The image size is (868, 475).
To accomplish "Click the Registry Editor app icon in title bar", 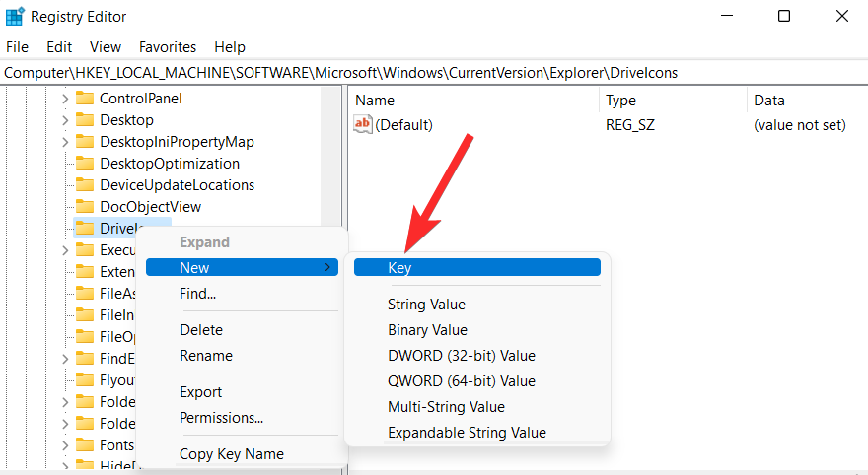I will (x=15, y=16).
